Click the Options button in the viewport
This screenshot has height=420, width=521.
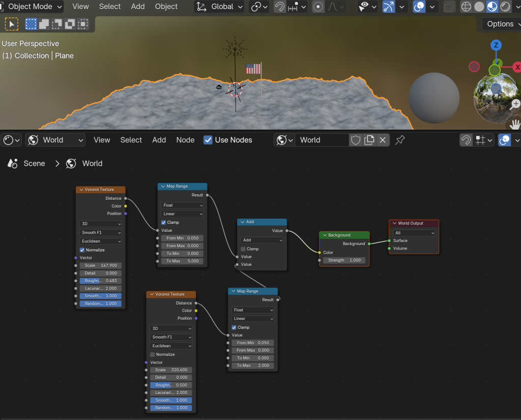click(x=501, y=24)
